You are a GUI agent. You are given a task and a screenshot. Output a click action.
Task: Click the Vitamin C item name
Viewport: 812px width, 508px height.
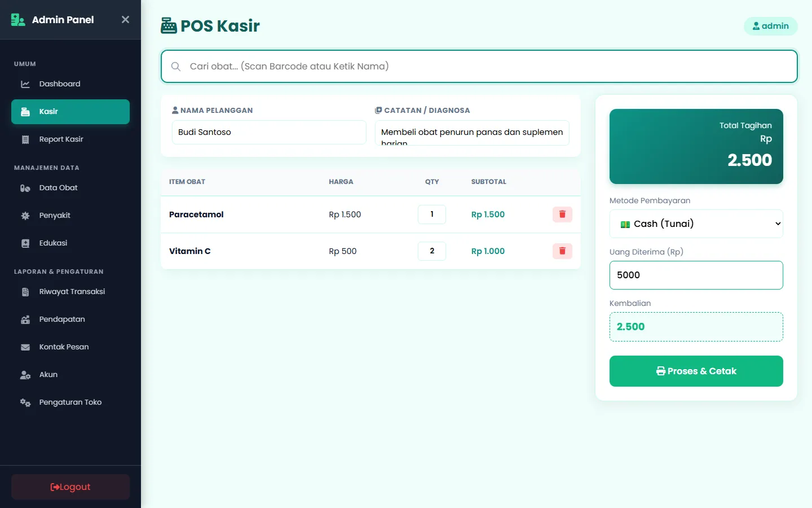pos(190,251)
